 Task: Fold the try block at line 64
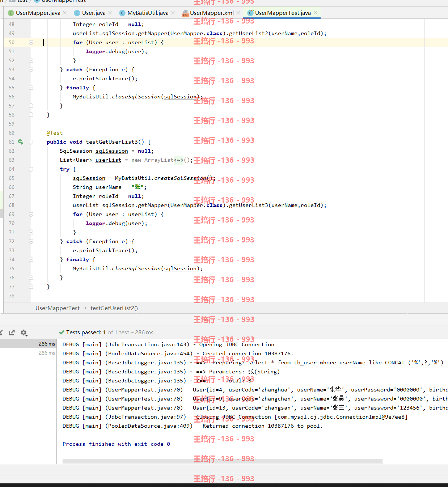(31, 169)
